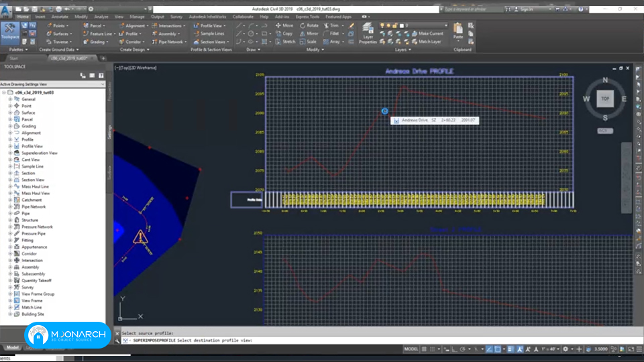The image size is (644, 362).
Task: Switch to the Survey ribbon tab
Action: pyautogui.click(x=176, y=17)
